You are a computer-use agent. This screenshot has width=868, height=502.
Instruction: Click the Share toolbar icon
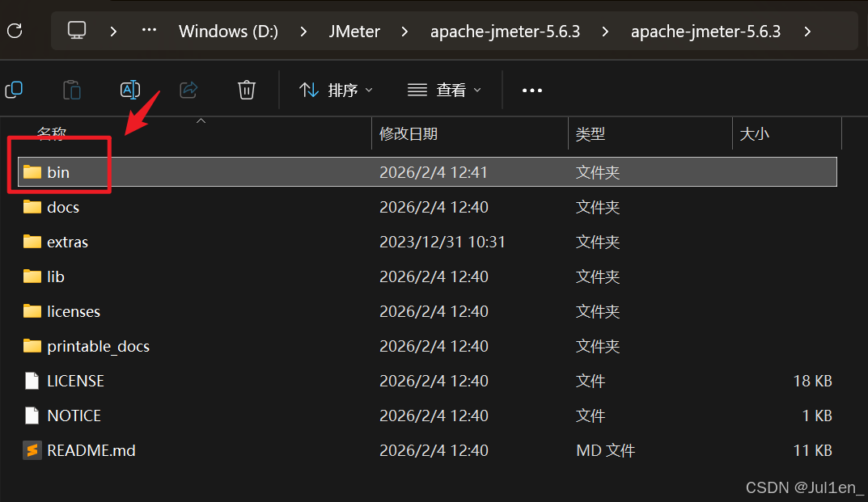coord(188,90)
